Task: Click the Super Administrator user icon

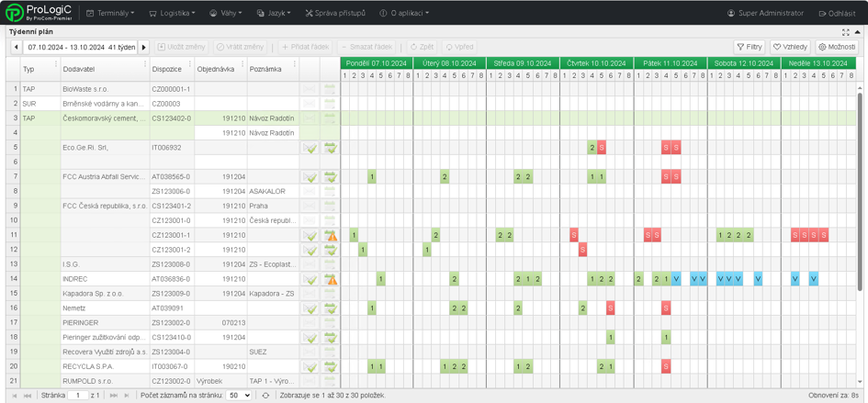Action: (731, 13)
